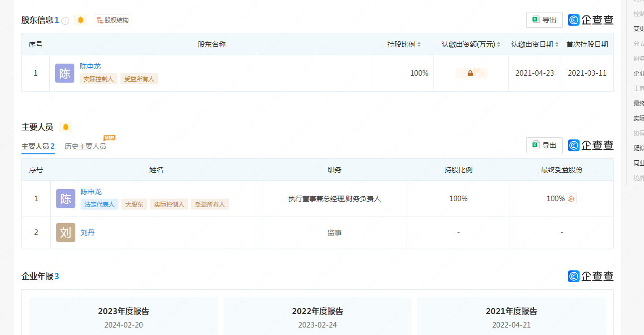Click the equity penetration icon beside 100%
The image size is (644, 335).
click(571, 199)
